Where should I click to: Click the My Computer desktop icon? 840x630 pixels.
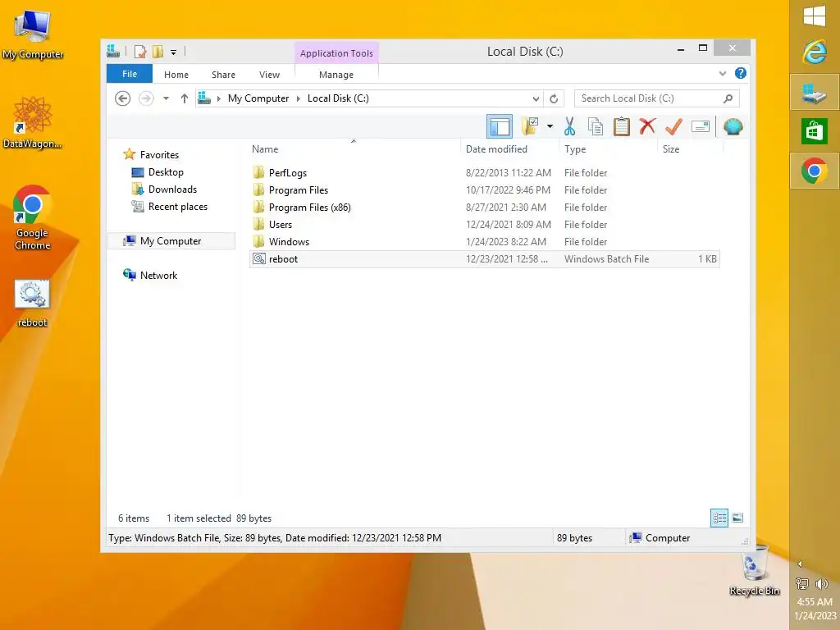[x=32, y=34]
